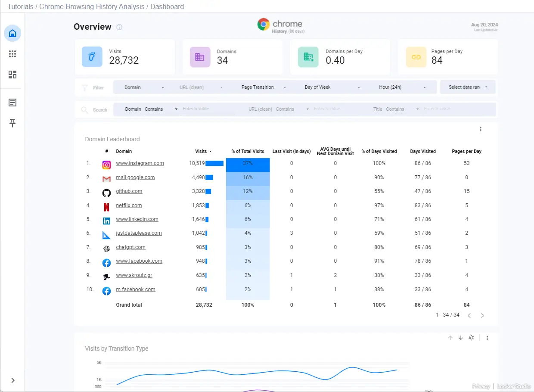Image resolution: width=534 pixels, height=392 pixels.
Task: Open the justdataplease.com link
Action: pyautogui.click(x=139, y=233)
